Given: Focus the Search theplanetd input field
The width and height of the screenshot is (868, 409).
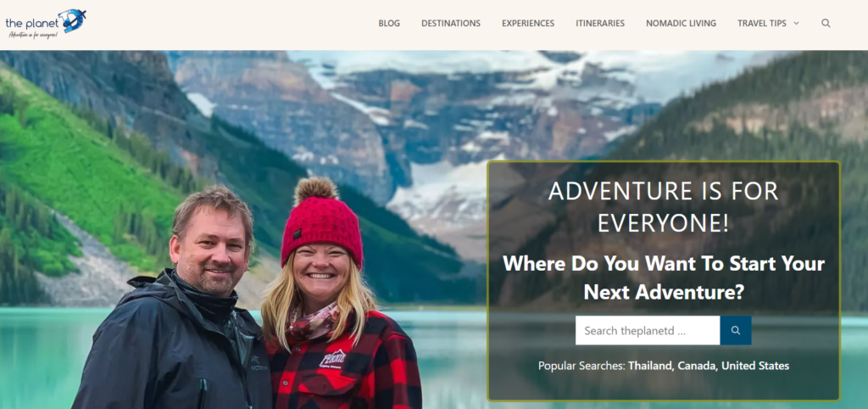Looking at the screenshot, I should coord(648,330).
